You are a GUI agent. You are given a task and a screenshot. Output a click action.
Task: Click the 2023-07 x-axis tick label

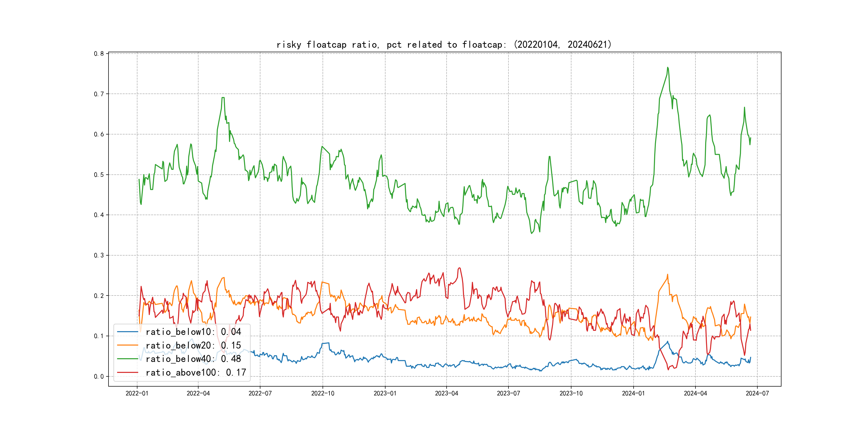coord(508,393)
